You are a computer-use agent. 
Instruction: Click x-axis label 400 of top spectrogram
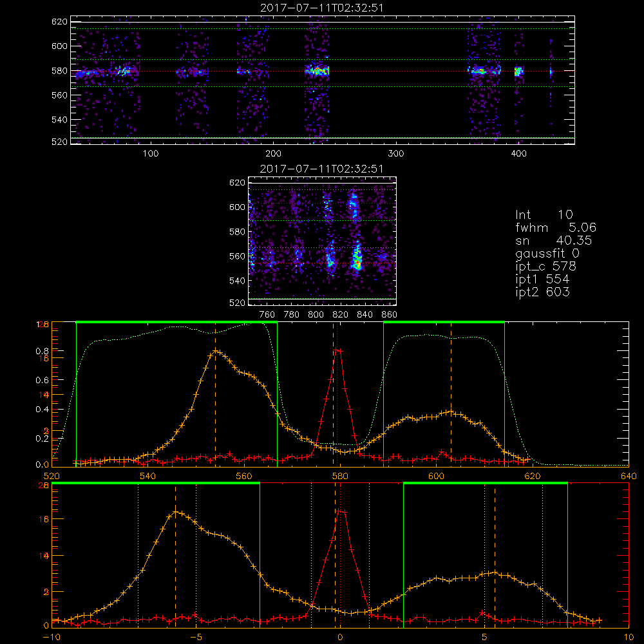pos(518,154)
